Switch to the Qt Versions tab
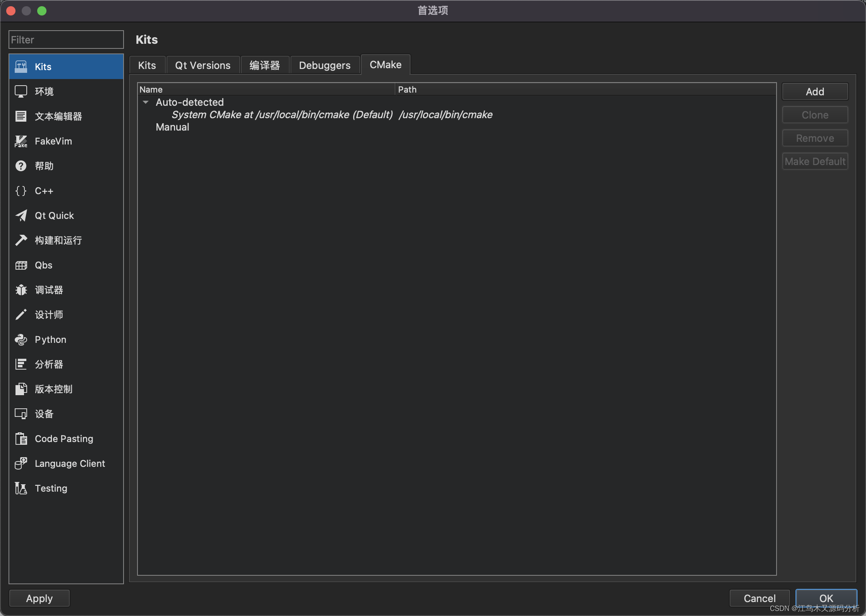866x616 pixels. pyautogui.click(x=203, y=65)
